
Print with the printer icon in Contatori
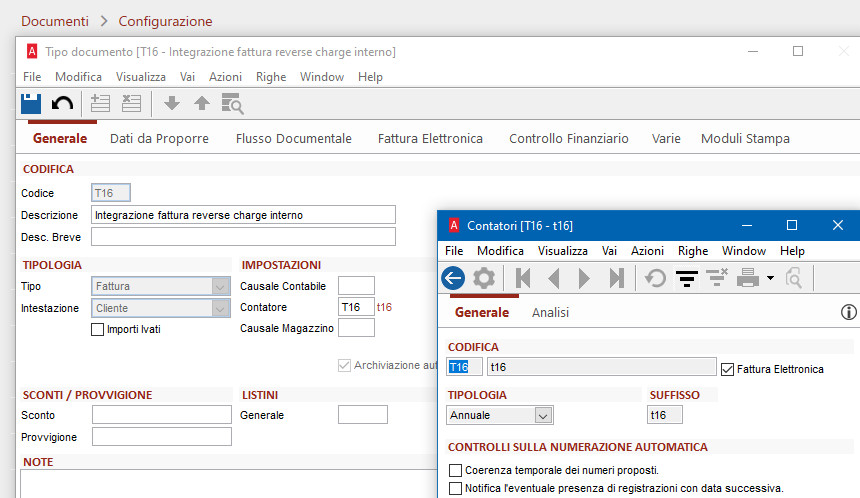(748, 278)
